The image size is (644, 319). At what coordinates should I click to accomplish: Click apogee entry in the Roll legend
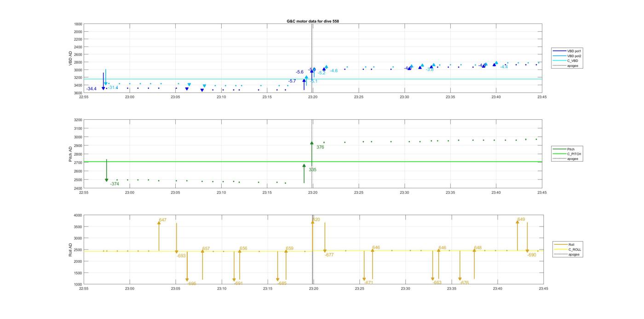pos(567,254)
